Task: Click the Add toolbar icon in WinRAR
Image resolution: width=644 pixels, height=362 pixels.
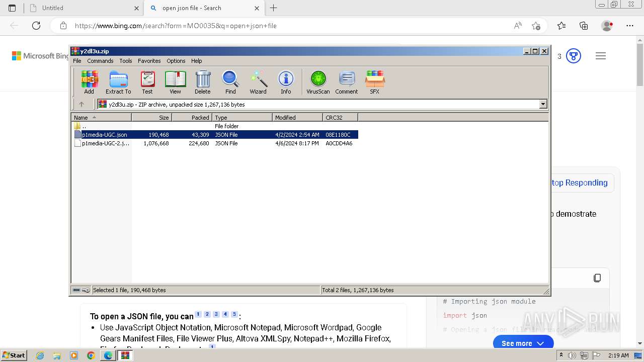Action: click(x=89, y=82)
